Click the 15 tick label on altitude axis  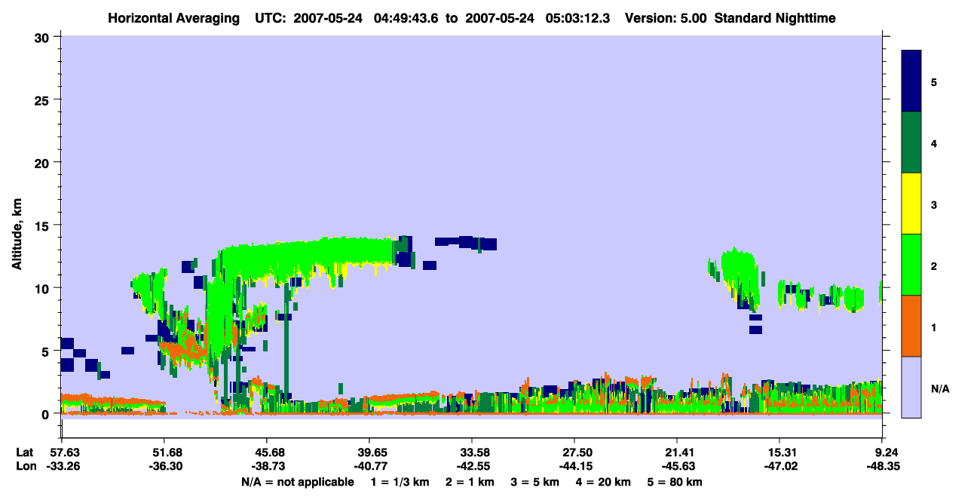[43, 225]
